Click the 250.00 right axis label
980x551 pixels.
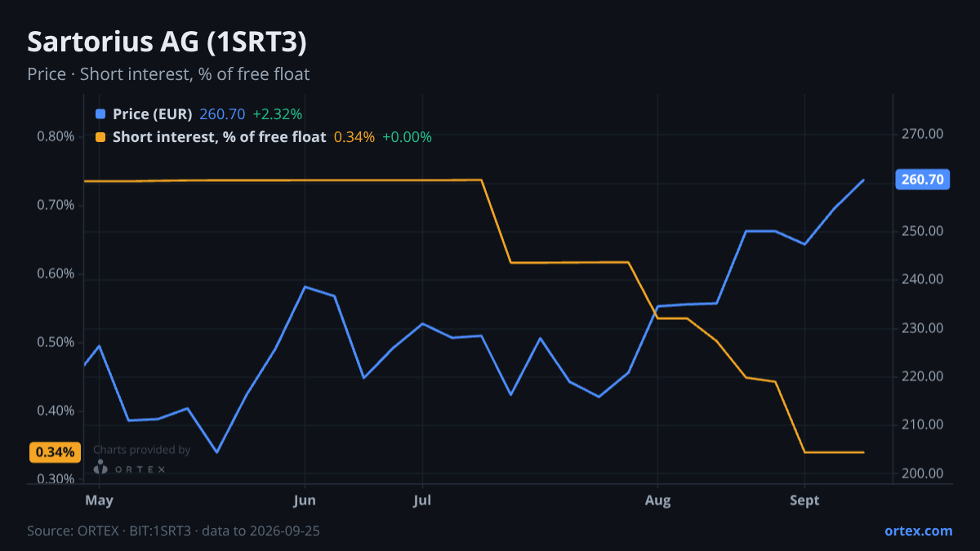(923, 231)
